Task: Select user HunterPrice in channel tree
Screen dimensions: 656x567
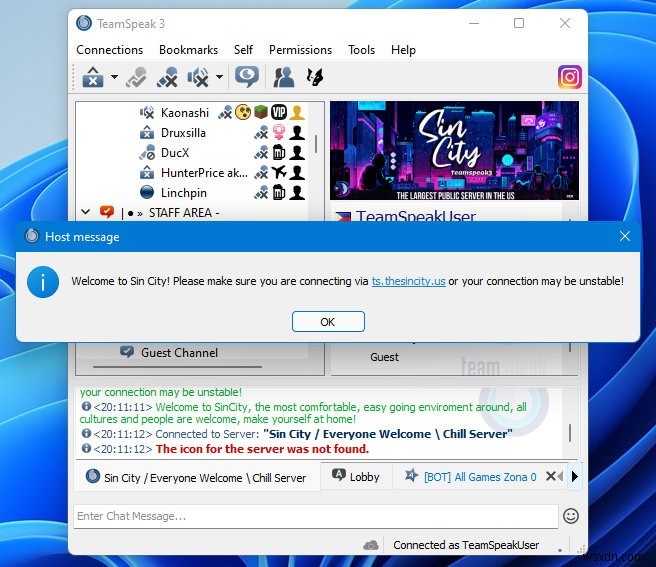Action: pyautogui.click(x=204, y=173)
